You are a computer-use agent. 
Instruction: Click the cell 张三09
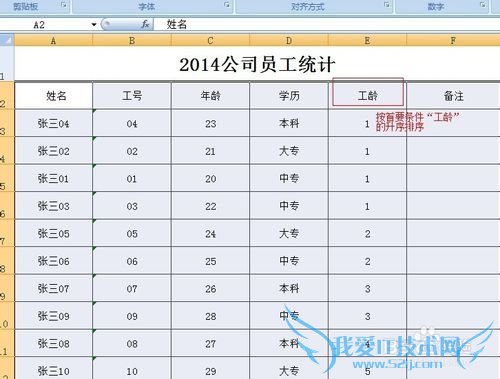pos(53,316)
